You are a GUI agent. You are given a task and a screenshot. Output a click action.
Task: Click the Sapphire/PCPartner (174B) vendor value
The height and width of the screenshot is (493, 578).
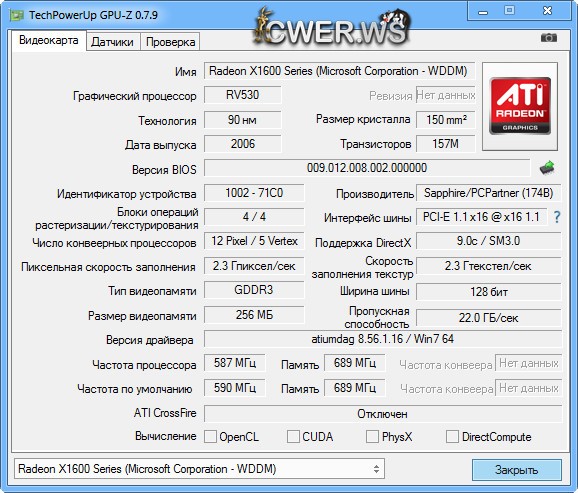click(x=489, y=193)
